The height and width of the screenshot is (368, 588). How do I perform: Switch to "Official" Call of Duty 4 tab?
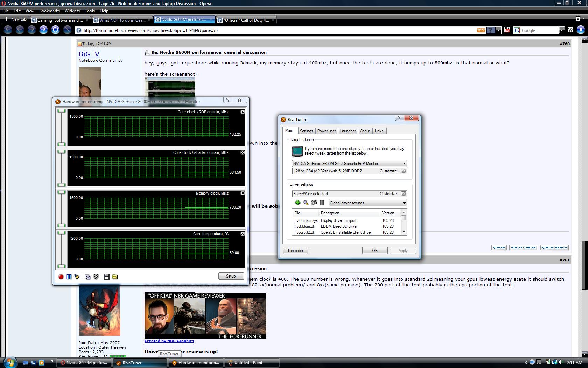pos(246,20)
